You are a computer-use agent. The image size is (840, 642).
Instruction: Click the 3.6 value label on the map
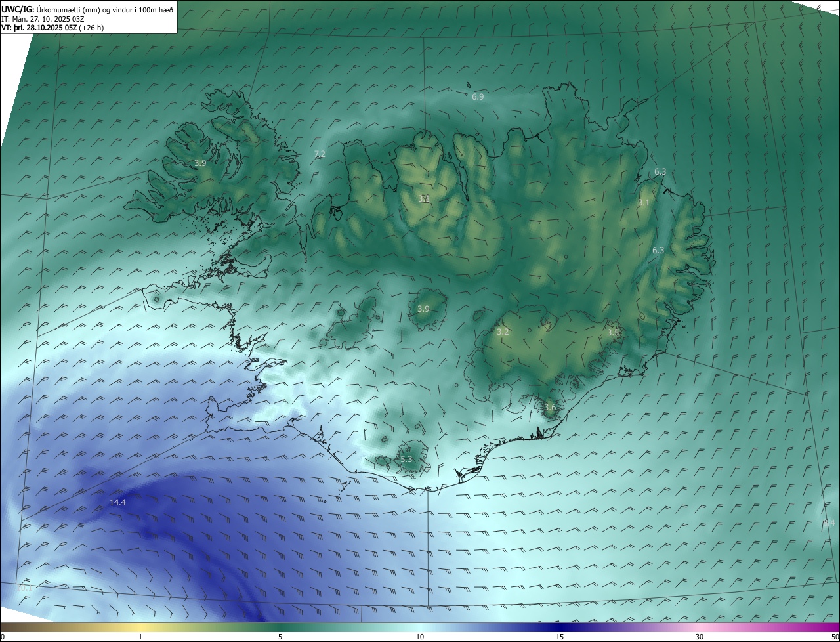coord(550,407)
